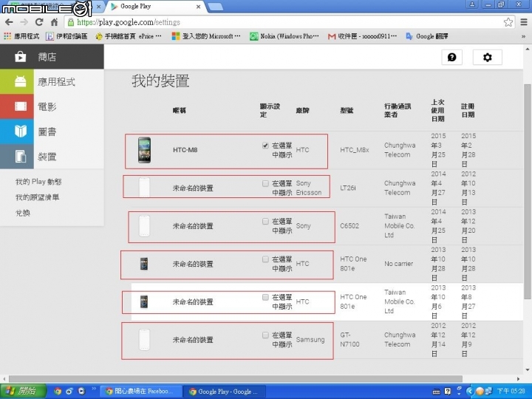Click the 電影 film icon
This screenshot has height=399, width=532.
[21, 106]
